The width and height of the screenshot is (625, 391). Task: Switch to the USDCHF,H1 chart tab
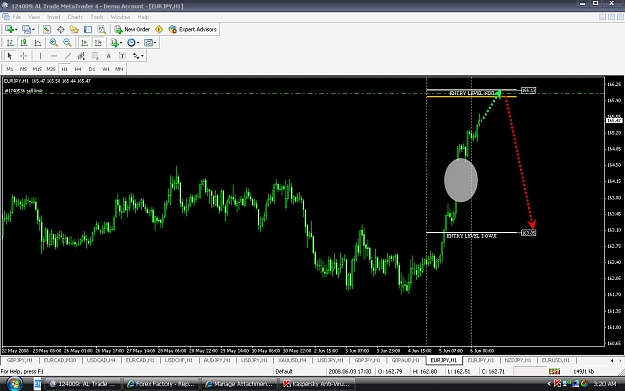[179, 360]
